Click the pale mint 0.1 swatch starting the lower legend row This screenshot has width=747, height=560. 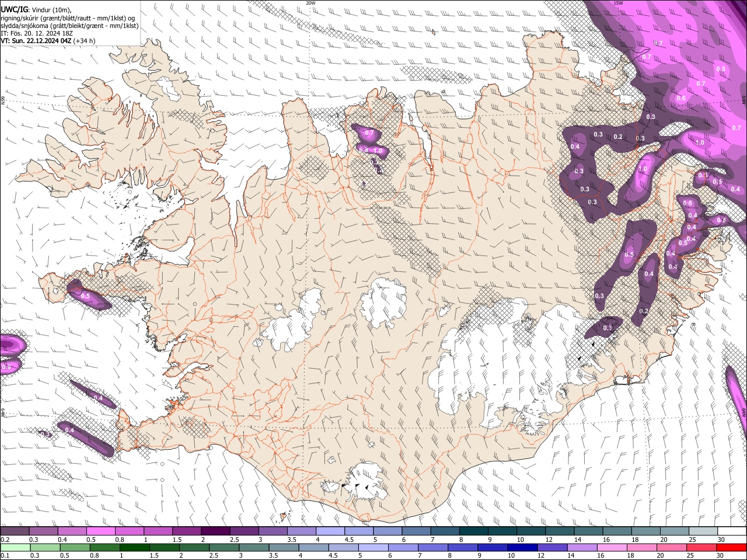point(15,548)
